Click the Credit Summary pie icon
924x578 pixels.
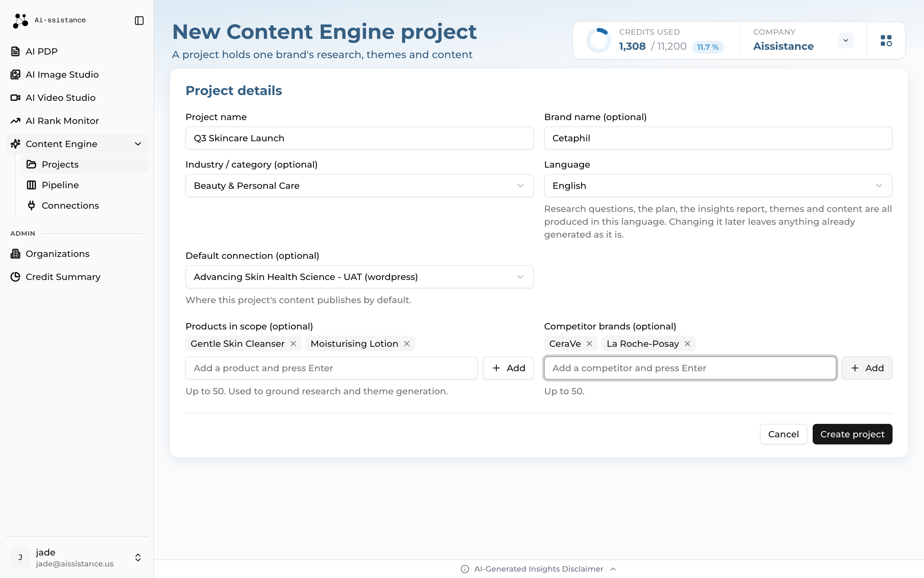15,277
